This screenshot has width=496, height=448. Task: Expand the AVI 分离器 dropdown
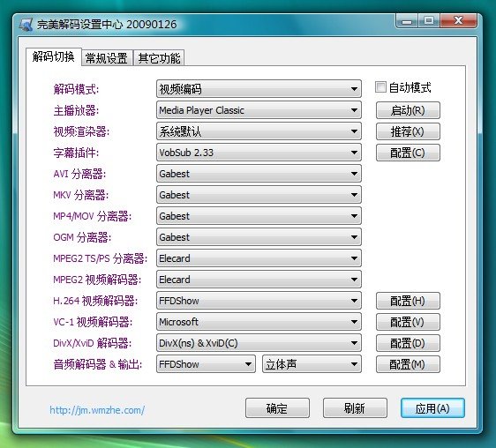click(x=259, y=174)
